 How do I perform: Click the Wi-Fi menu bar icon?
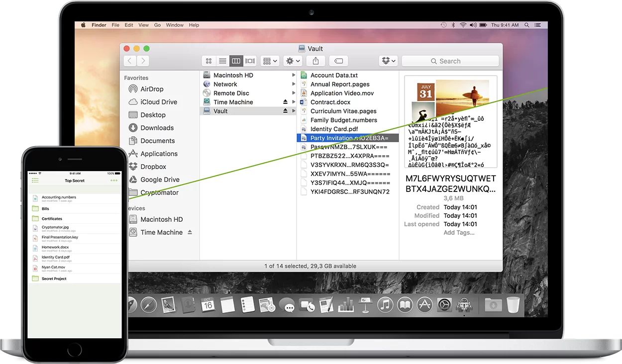(x=463, y=25)
